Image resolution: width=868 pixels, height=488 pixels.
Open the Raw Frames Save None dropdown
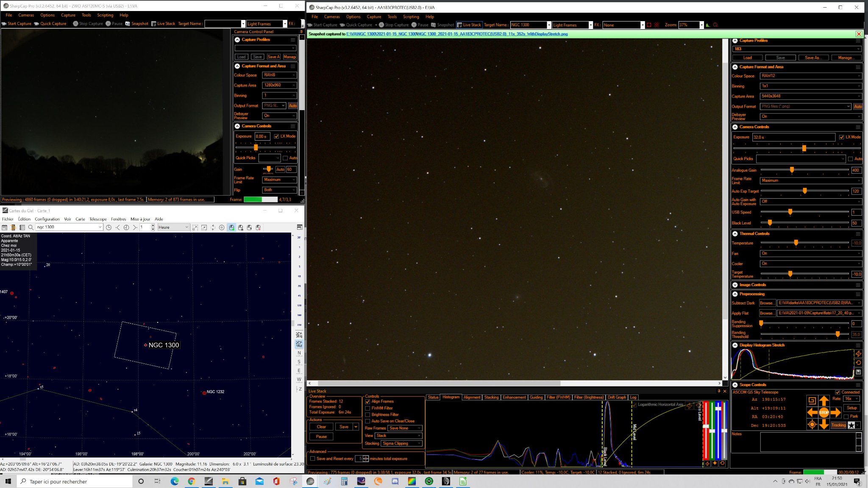click(405, 428)
